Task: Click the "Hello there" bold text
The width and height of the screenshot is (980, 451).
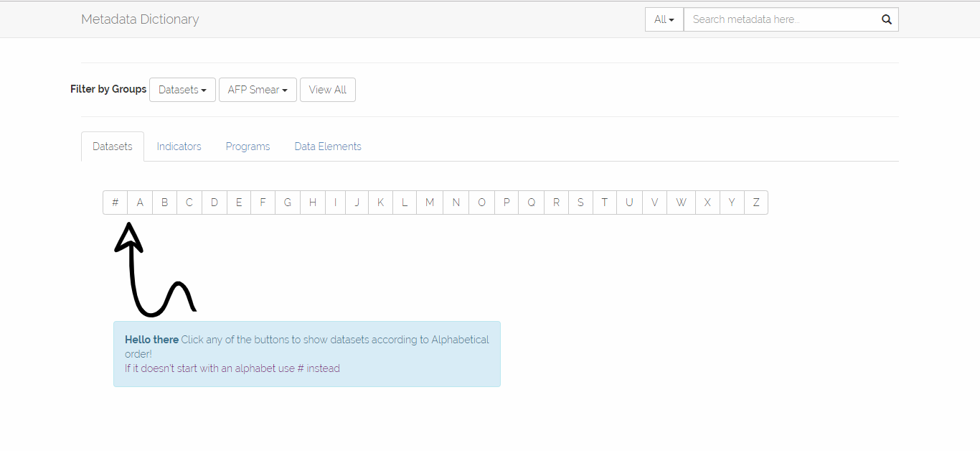Action: [x=151, y=340]
